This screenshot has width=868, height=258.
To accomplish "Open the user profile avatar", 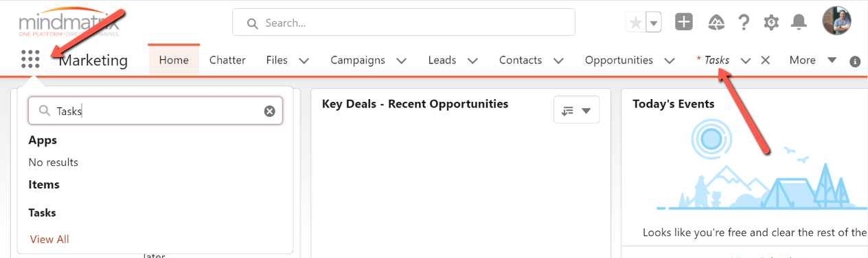I will tap(836, 21).
